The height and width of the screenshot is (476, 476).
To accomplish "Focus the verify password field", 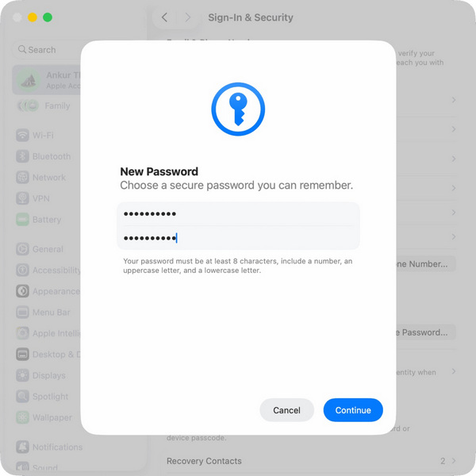I will [x=238, y=238].
